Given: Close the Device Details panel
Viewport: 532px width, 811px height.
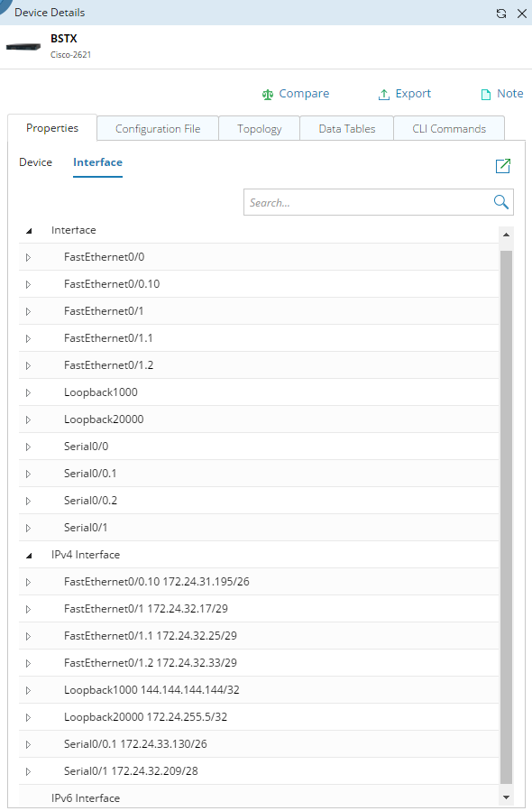Looking at the screenshot, I should (x=522, y=14).
